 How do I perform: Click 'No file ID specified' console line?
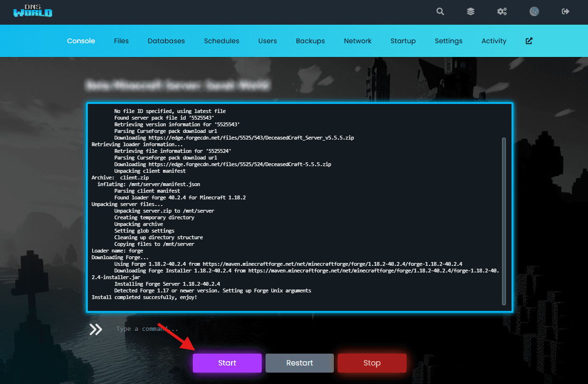(170, 111)
